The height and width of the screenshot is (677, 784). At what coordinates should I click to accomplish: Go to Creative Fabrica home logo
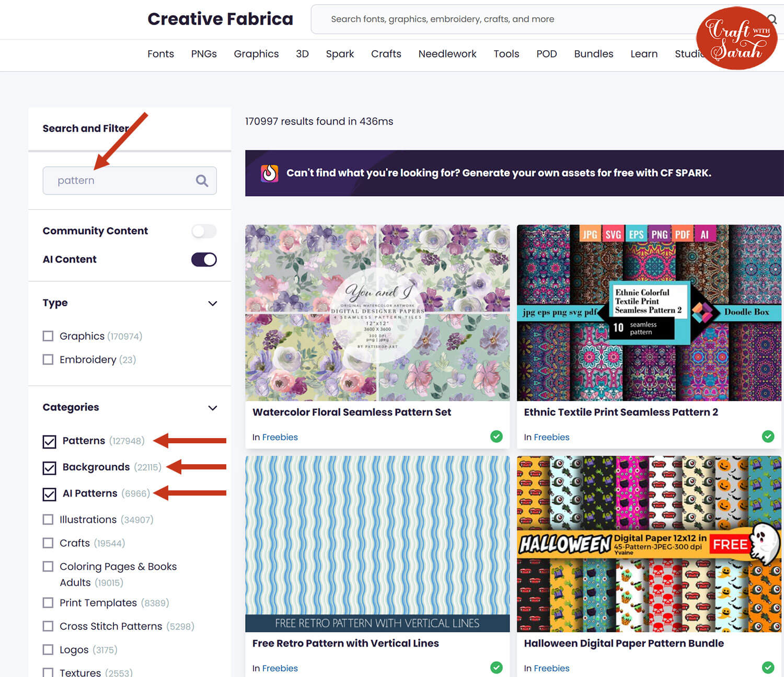click(220, 19)
